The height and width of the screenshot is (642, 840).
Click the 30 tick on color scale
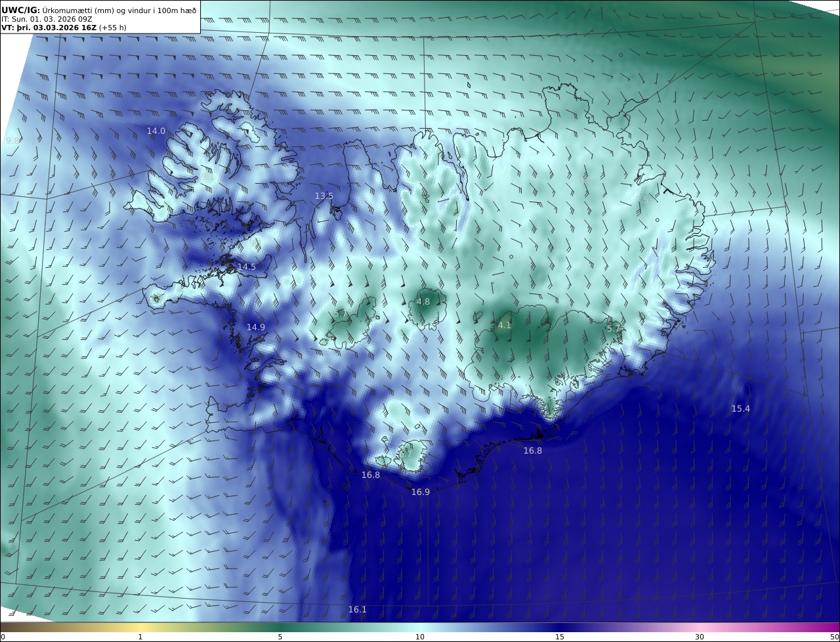[x=700, y=637]
